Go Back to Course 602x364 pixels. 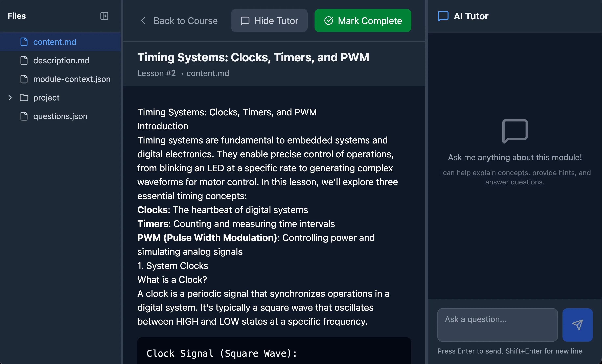(179, 21)
